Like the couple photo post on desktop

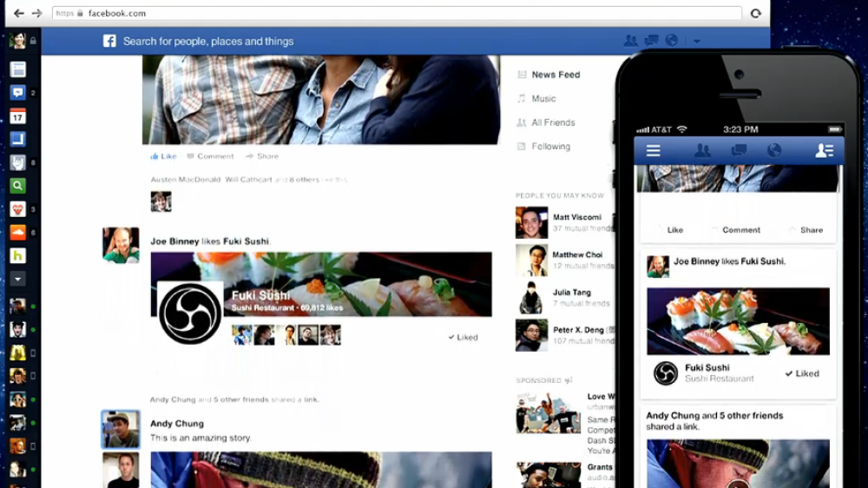[163, 156]
